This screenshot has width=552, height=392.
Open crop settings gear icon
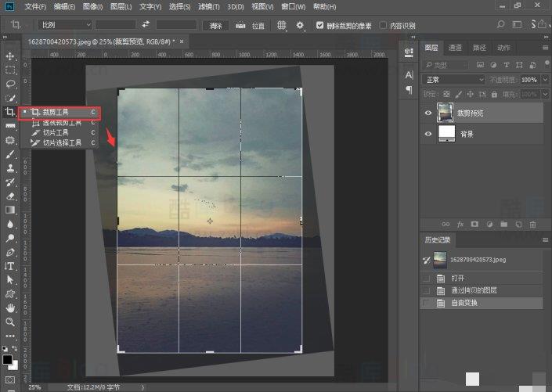301,25
